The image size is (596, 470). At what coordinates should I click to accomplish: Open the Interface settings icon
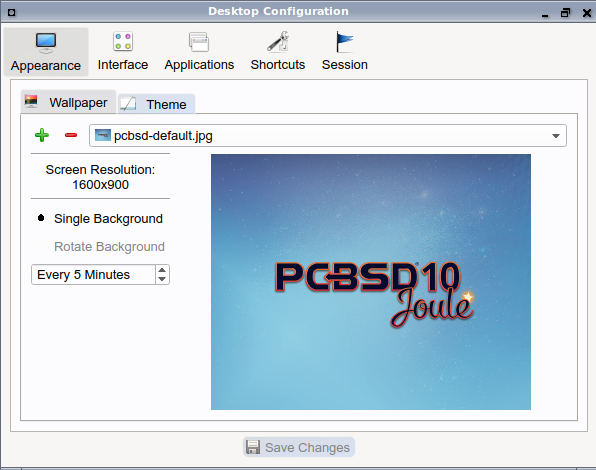click(123, 41)
